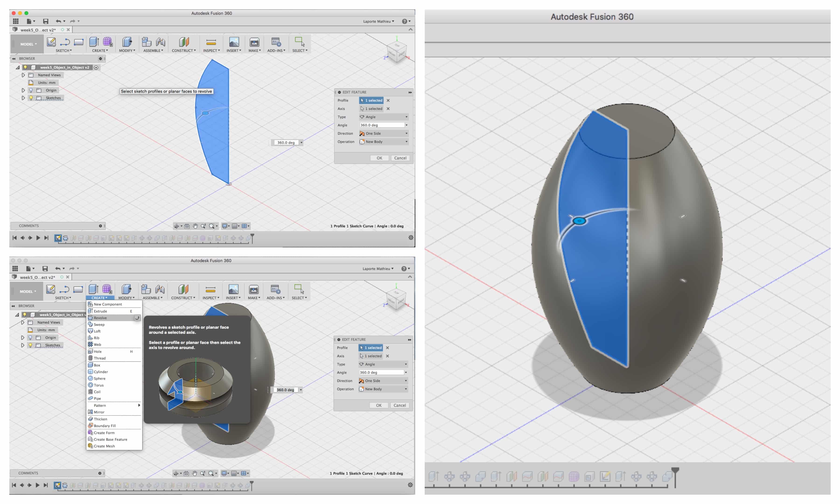Viewport: 840px width, 504px height.
Task: Select Pan hand icon in top window
Action: point(195,226)
